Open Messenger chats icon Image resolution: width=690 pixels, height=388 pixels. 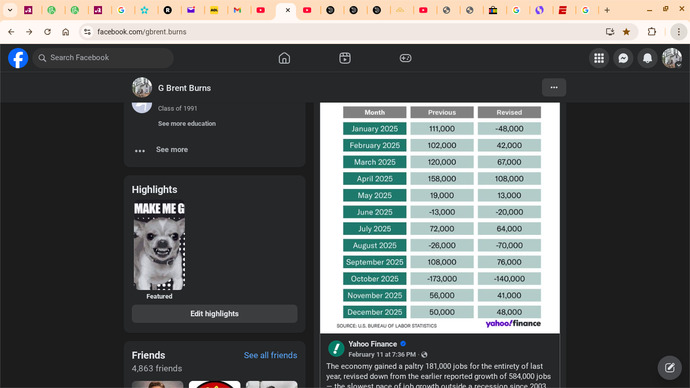pos(623,58)
